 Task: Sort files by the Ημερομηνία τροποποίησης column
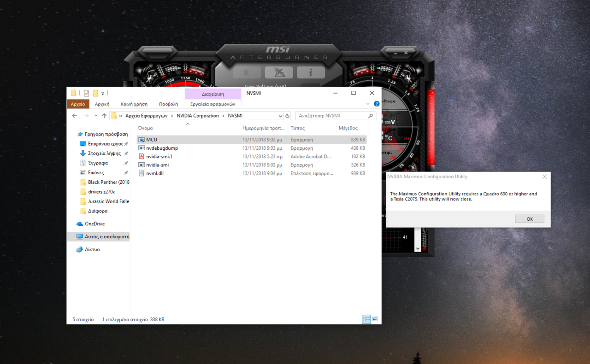[x=264, y=128]
